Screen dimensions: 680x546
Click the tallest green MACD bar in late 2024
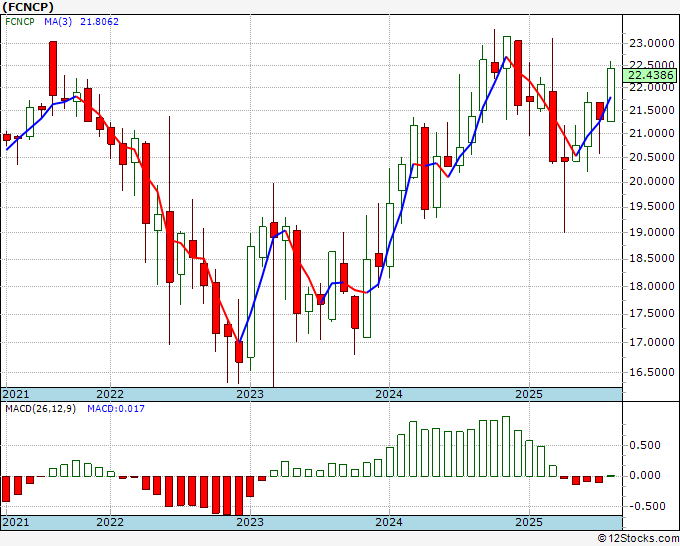click(x=506, y=446)
